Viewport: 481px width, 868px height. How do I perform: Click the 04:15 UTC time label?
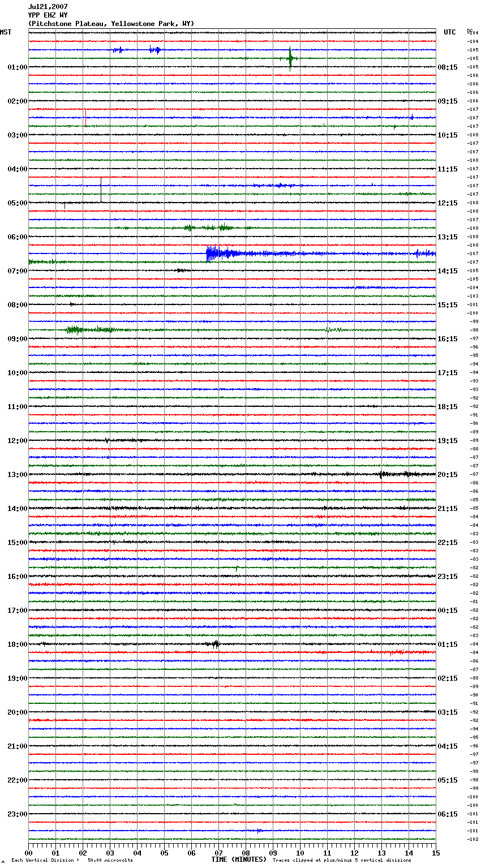448,746
